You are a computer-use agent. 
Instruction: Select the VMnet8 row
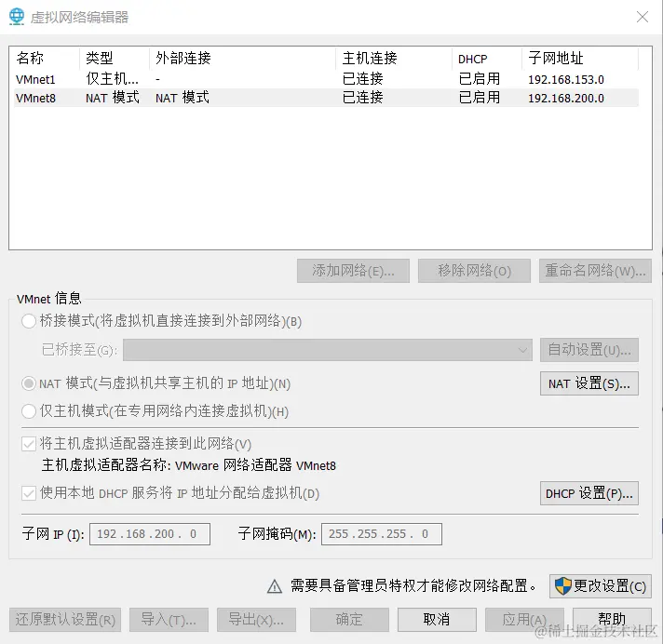pyautogui.click(x=326, y=98)
